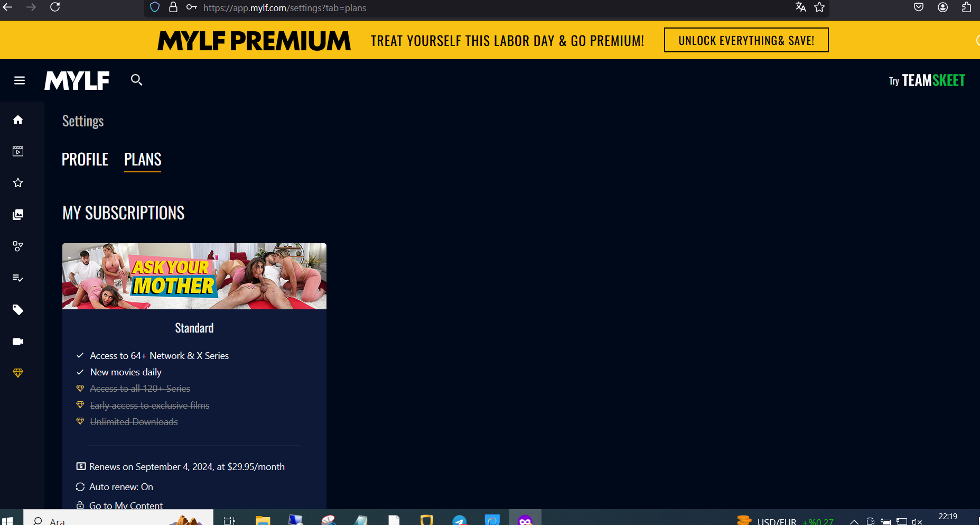Switch to the PROFILE tab
980x525 pixels.
pyautogui.click(x=85, y=159)
